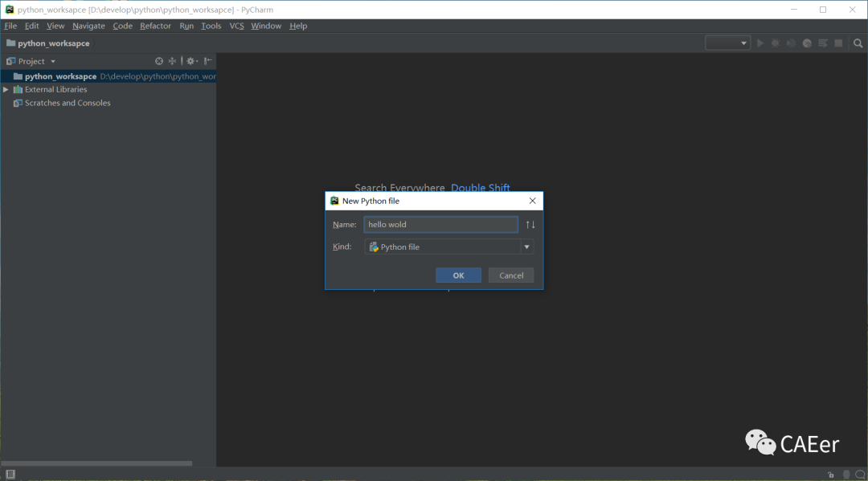Open the event log speech bubble icon
The height and width of the screenshot is (481, 868).
tap(860, 475)
